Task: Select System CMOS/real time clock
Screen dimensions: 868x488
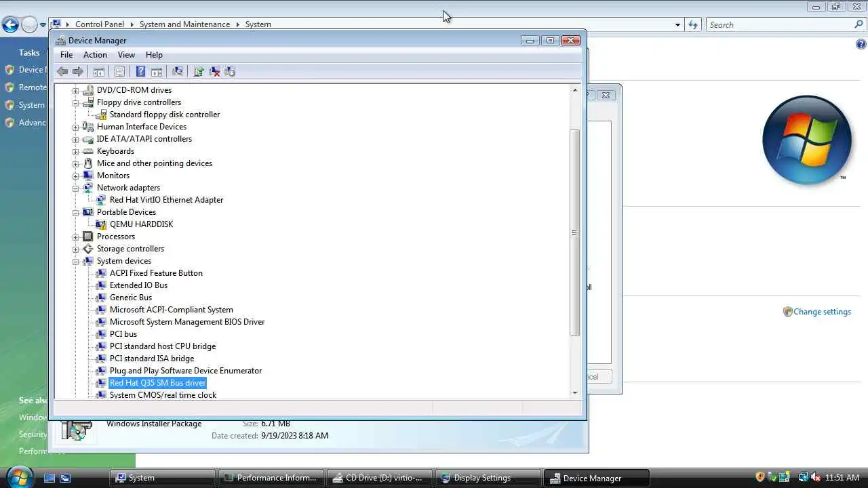Action: (163, 394)
